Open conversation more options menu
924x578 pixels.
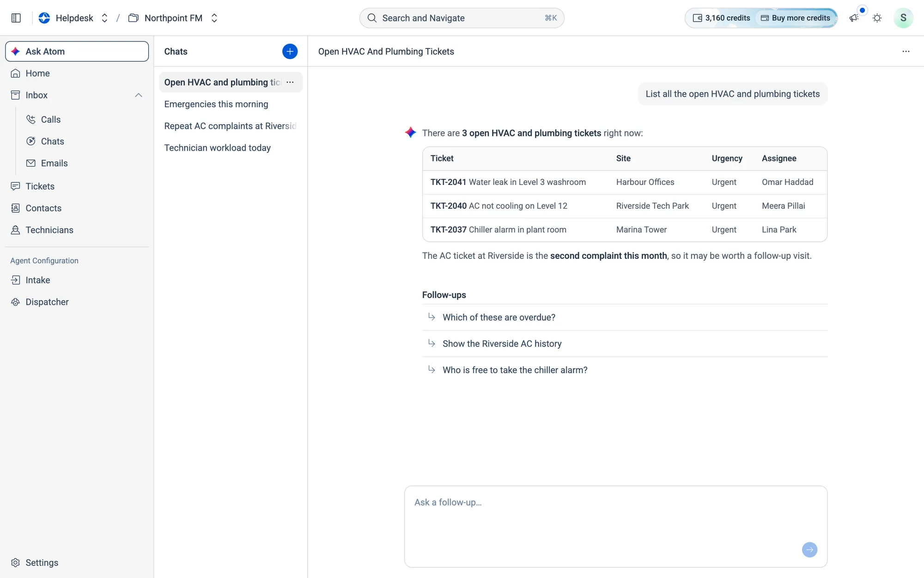(906, 51)
